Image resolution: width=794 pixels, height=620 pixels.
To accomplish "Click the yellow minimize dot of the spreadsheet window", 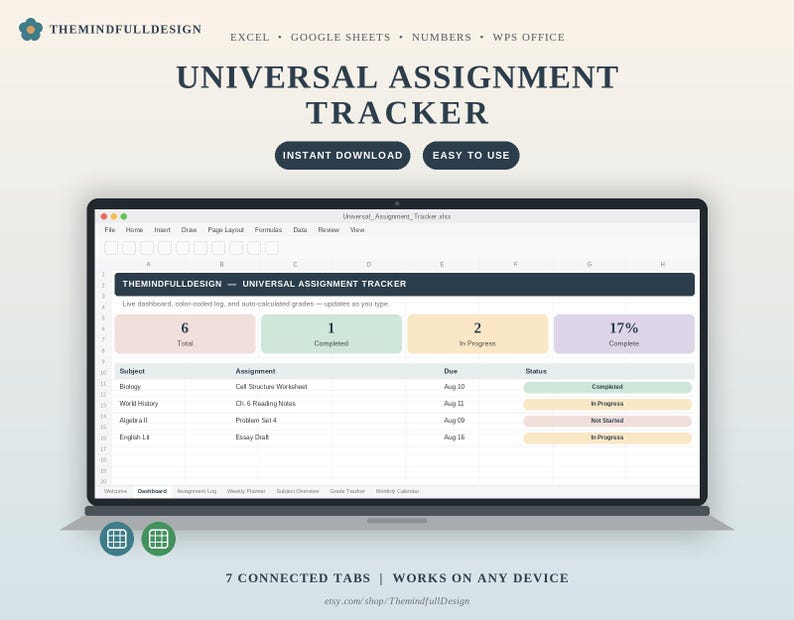I will [114, 216].
